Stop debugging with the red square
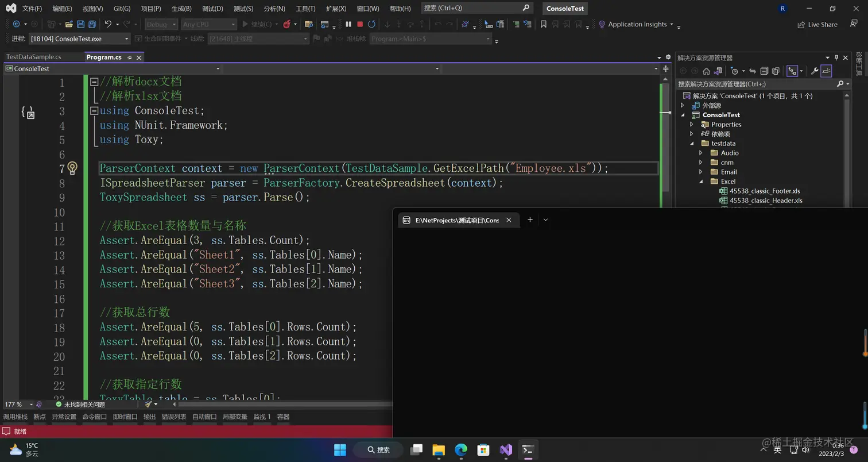Screen dimensions: 868x462 point(360,24)
